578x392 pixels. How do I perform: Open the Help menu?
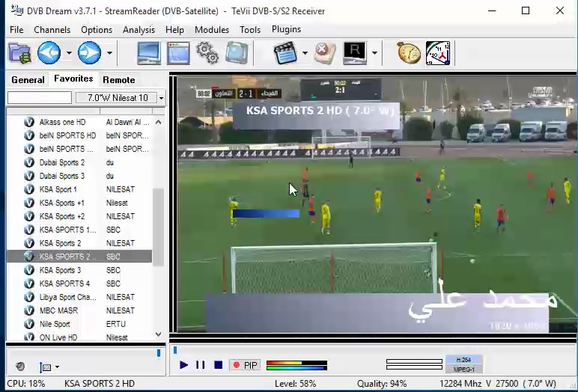point(174,29)
